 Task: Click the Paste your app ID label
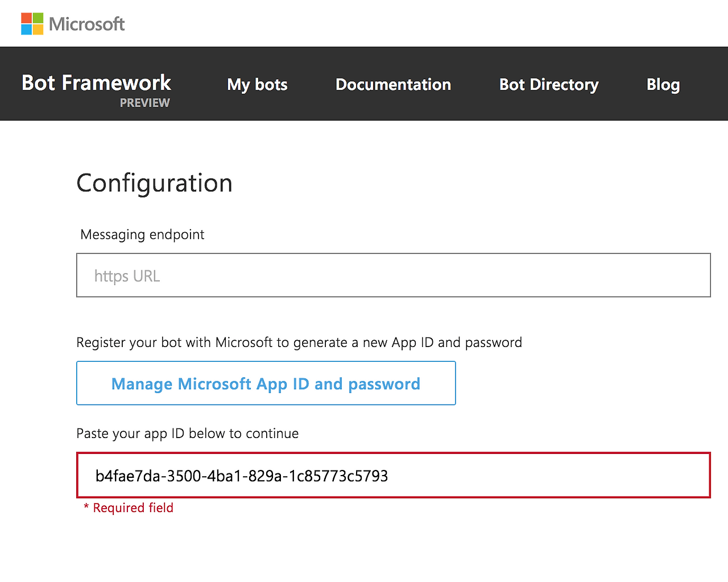[187, 434]
